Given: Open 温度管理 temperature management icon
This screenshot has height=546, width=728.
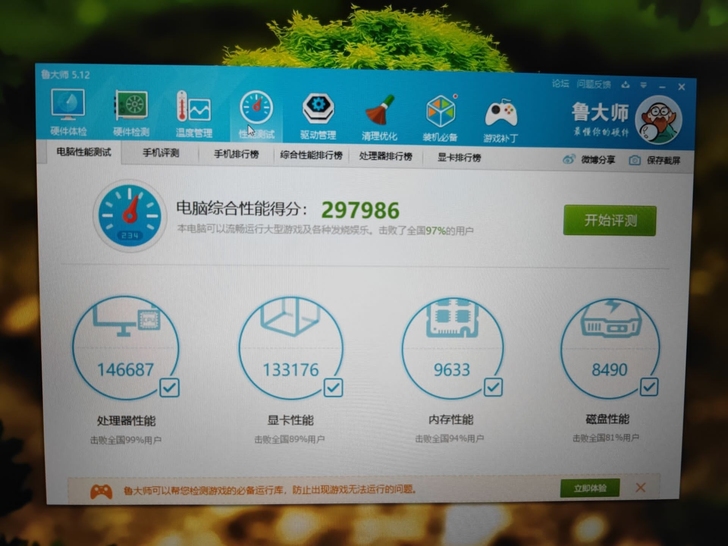Looking at the screenshot, I should [x=194, y=114].
